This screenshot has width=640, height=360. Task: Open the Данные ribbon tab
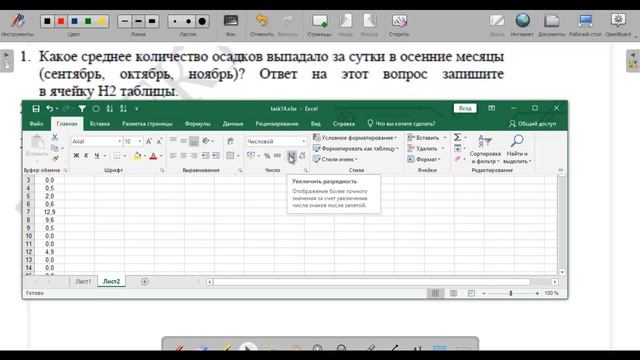click(233, 124)
